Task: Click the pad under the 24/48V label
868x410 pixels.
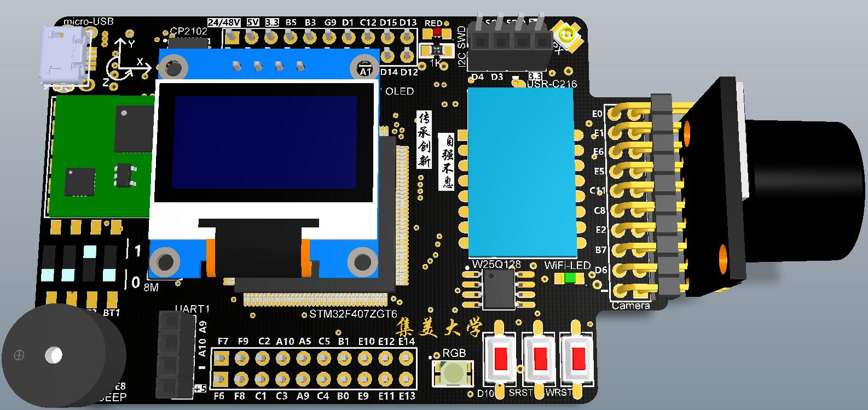Action: pyautogui.click(x=231, y=38)
